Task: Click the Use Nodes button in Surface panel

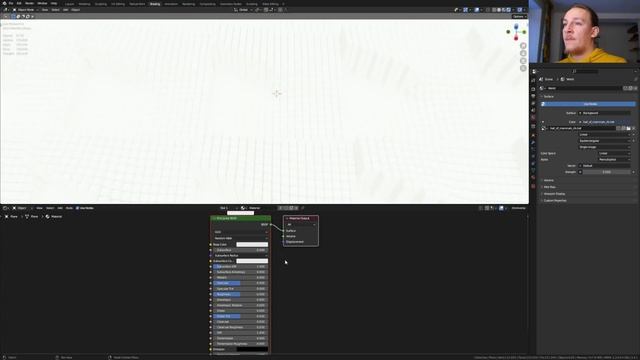Action: coord(588,104)
